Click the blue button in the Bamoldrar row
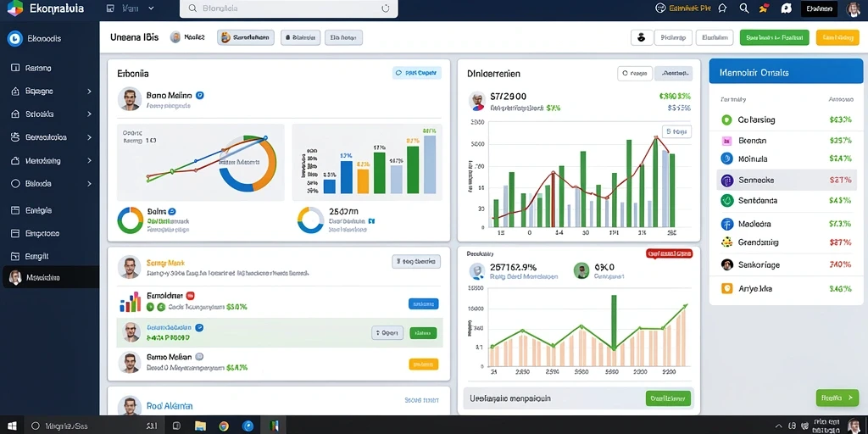 (x=424, y=304)
